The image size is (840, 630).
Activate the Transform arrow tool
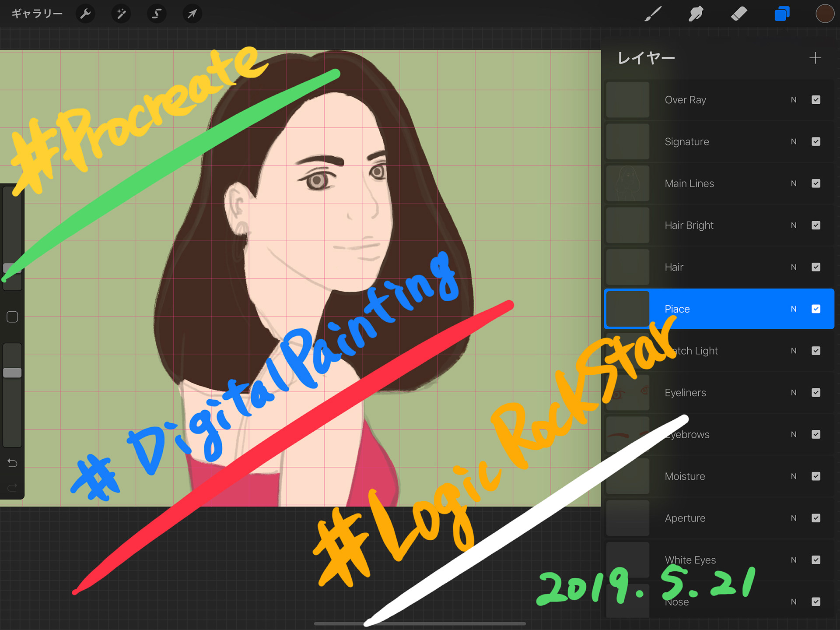coord(192,14)
